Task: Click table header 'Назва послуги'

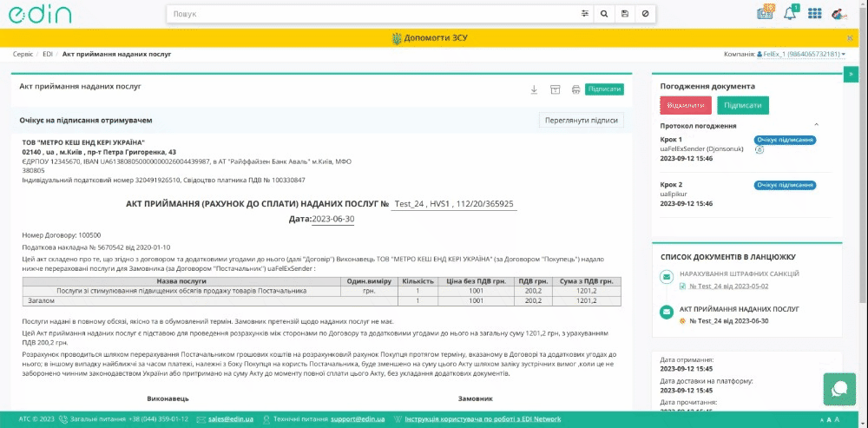Action: pyautogui.click(x=181, y=281)
